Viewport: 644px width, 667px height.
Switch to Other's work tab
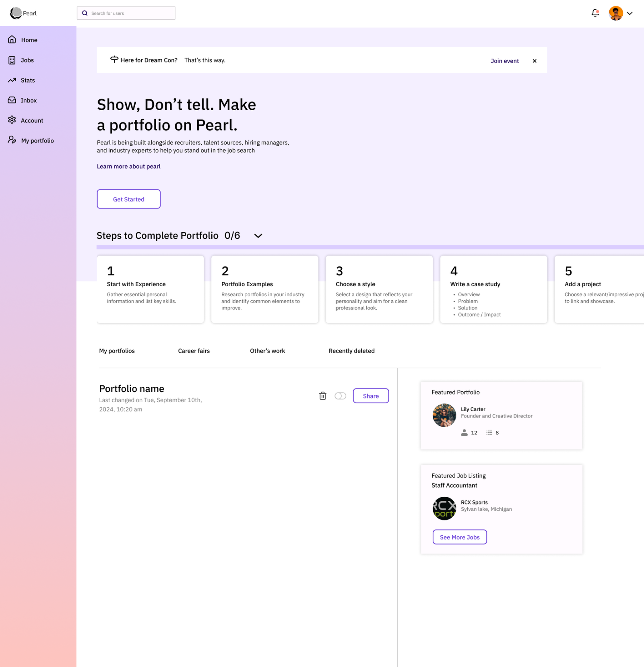click(x=268, y=351)
